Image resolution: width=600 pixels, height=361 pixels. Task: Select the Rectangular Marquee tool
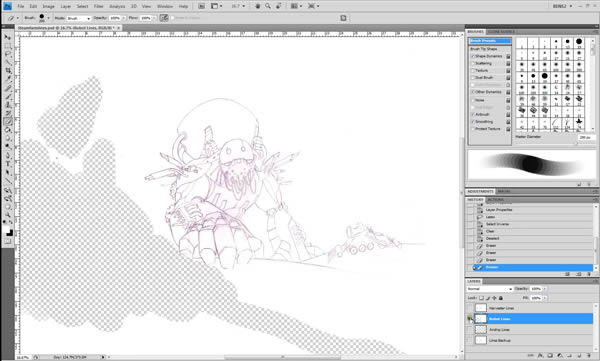(x=8, y=46)
